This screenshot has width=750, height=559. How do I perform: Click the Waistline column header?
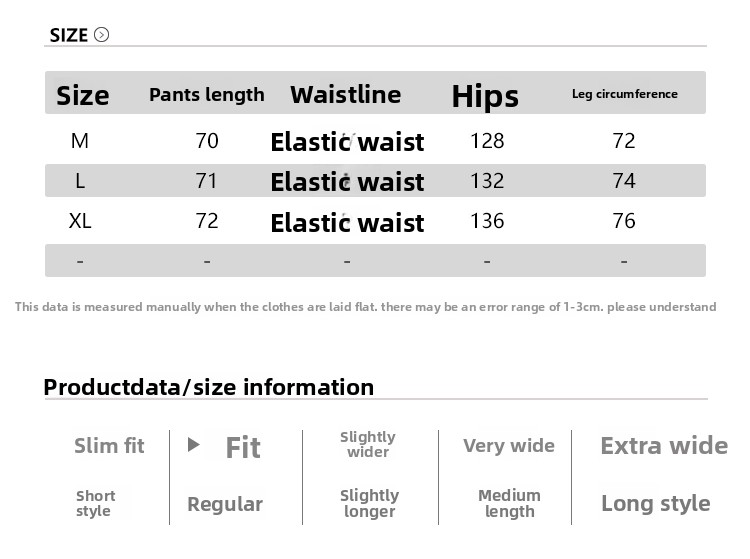pos(345,95)
